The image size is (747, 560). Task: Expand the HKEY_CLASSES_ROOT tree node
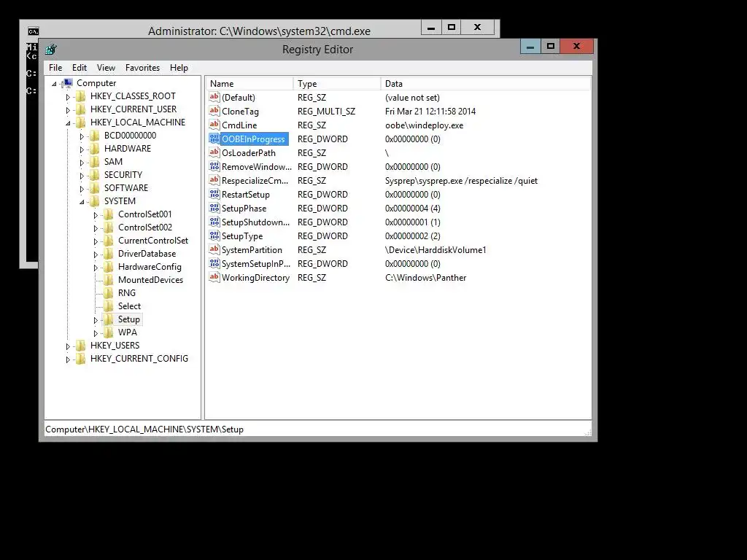point(68,97)
